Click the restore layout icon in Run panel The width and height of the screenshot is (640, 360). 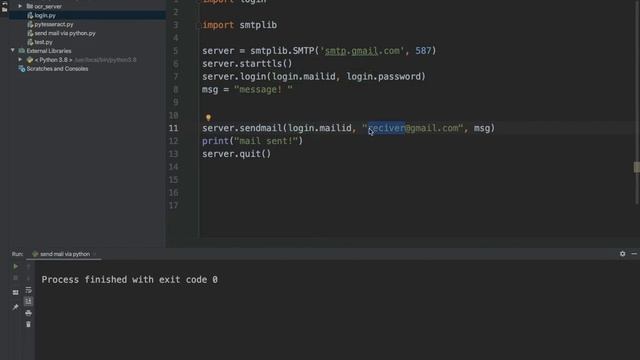coord(16,293)
